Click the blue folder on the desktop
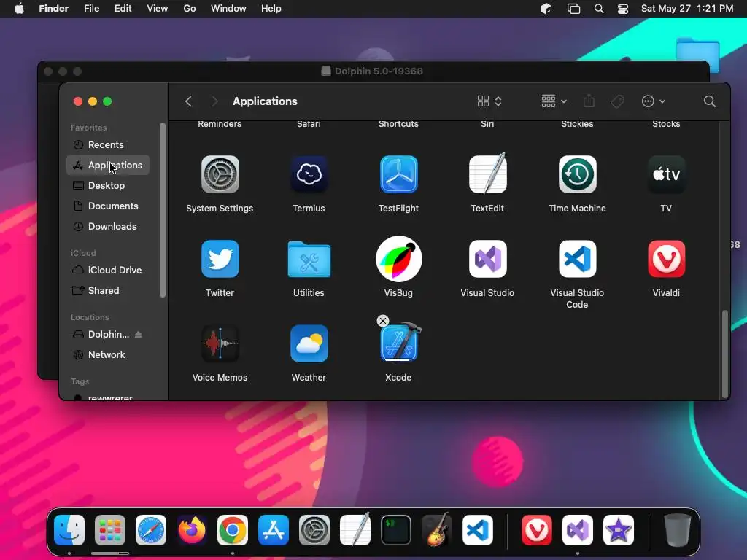The height and width of the screenshot is (560, 747). (698, 55)
